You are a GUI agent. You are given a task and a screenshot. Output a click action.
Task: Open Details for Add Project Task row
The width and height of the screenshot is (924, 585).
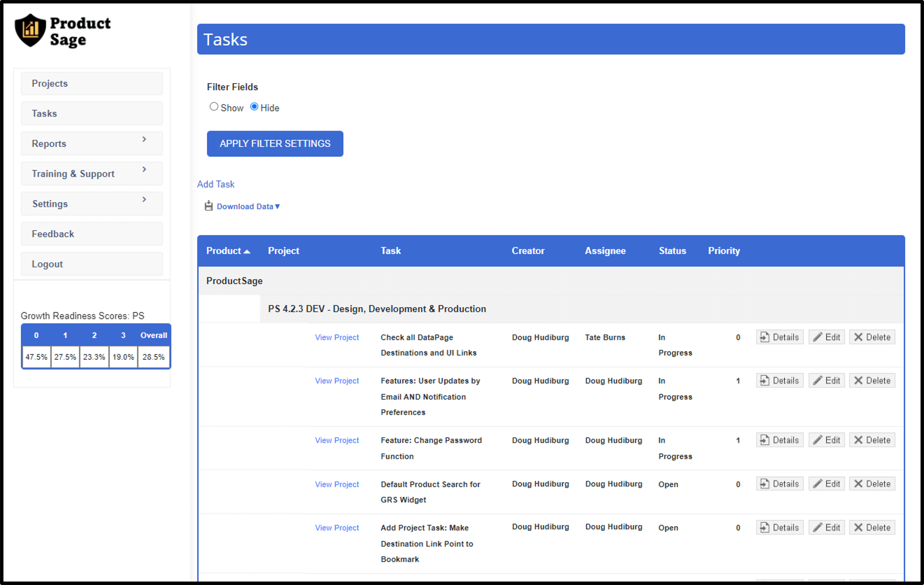point(780,528)
